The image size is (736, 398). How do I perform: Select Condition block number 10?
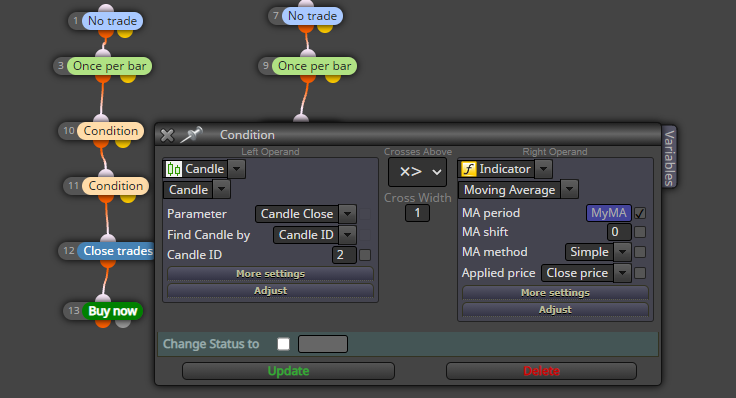click(x=111, y=131)
